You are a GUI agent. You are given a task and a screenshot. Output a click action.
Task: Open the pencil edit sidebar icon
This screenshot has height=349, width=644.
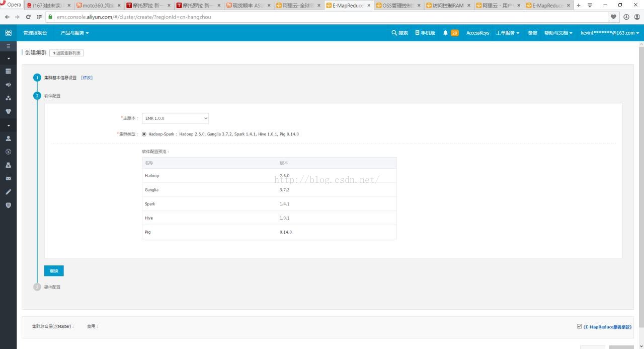pos(8,192)
